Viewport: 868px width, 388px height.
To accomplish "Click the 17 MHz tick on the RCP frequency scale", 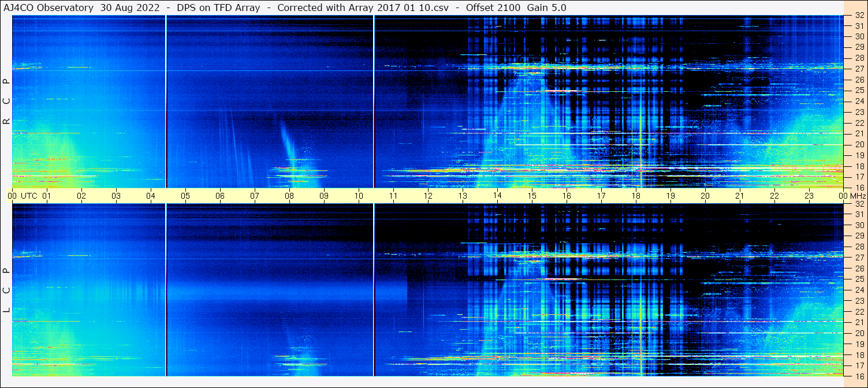I will click(859, 176).
